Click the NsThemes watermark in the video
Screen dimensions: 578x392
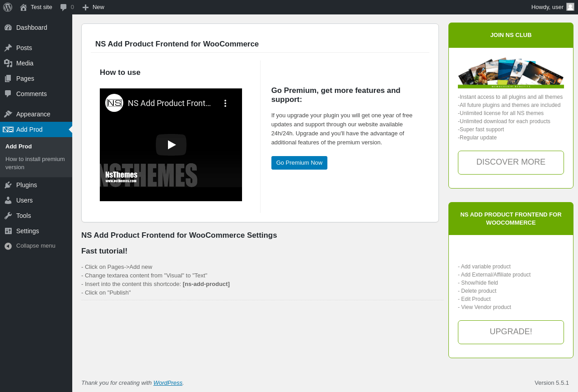tap(121, 176)
